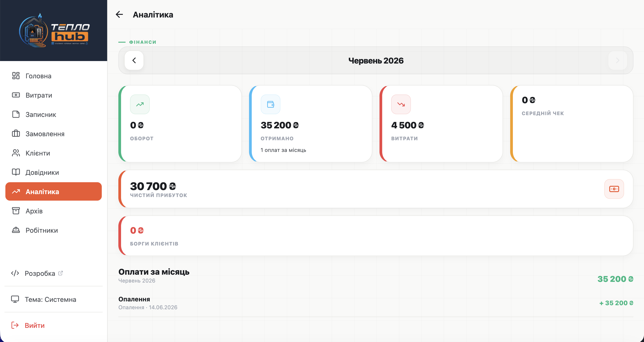Click the Аналітика trend icon in sidebar
Viewport: 644px width, 342px height.
[16, 191]
